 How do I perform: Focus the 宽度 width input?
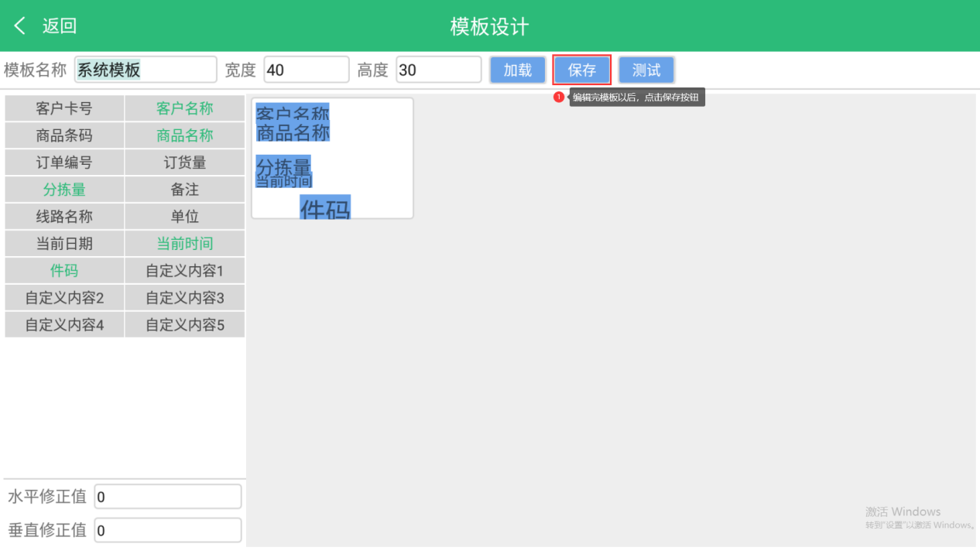tap(306, 70)
